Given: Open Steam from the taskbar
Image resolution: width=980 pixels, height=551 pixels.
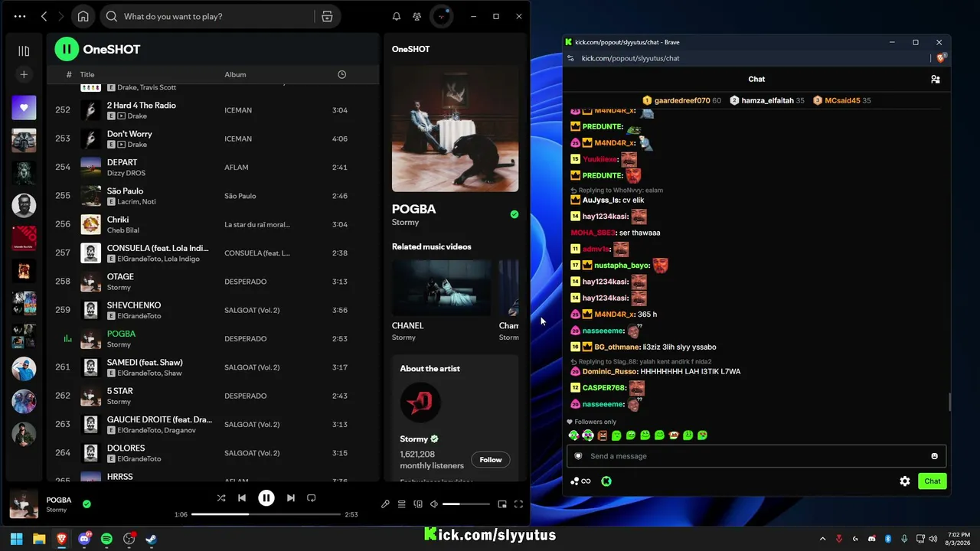Looking at the screenshot, I should pos(152,539).
